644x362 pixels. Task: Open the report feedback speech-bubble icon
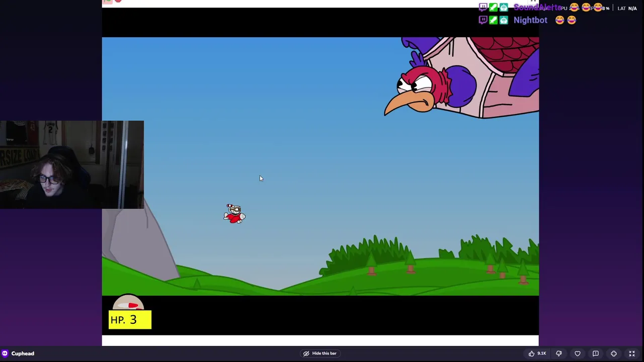tap(596, 353)
